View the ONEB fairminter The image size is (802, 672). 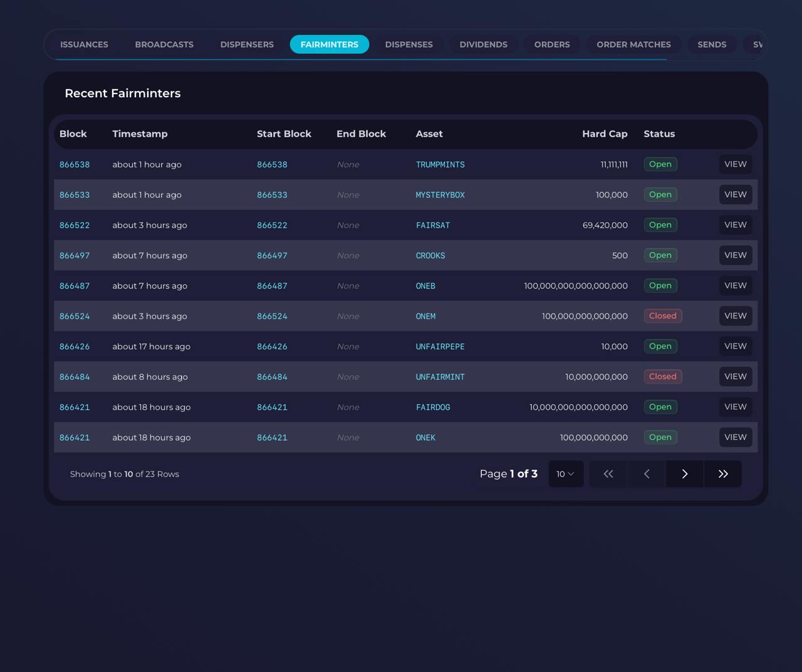tap(736, 285)
